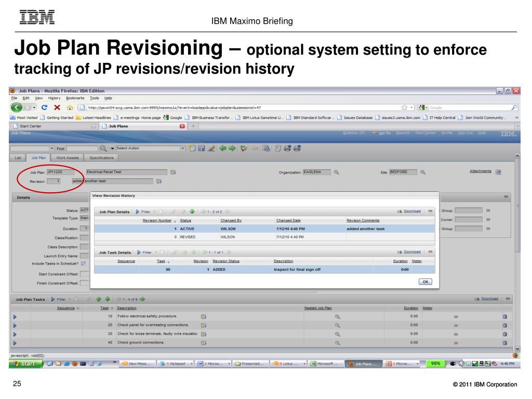Click Download link in Job Task Details

[412, 252]
